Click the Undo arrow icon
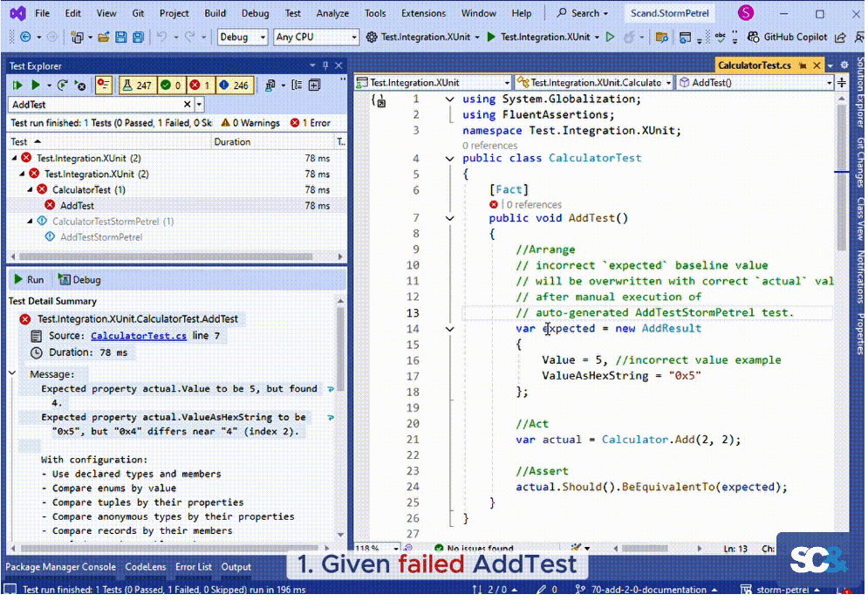Image resolution: width=868 pixels, height=615 pixels. [161, 38]
